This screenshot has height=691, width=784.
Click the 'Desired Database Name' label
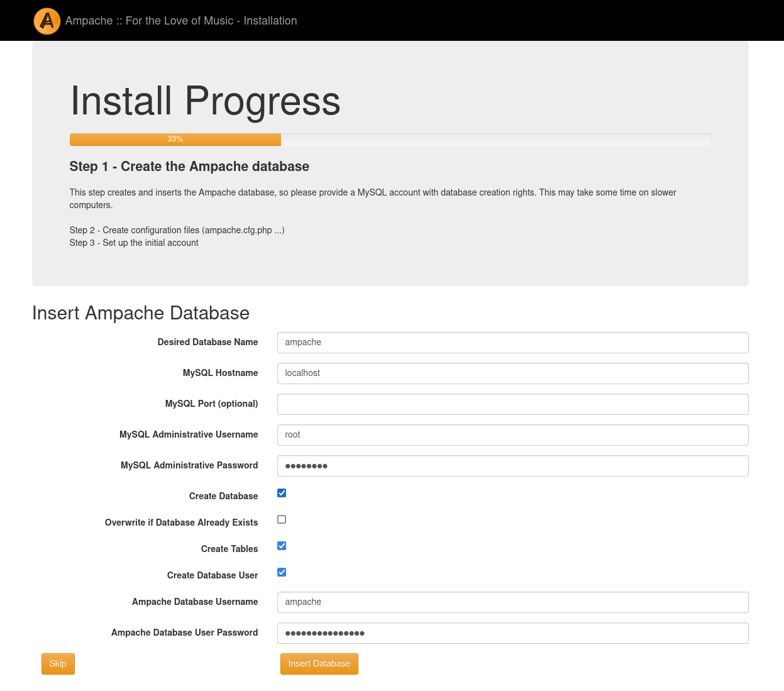[207, 342]
